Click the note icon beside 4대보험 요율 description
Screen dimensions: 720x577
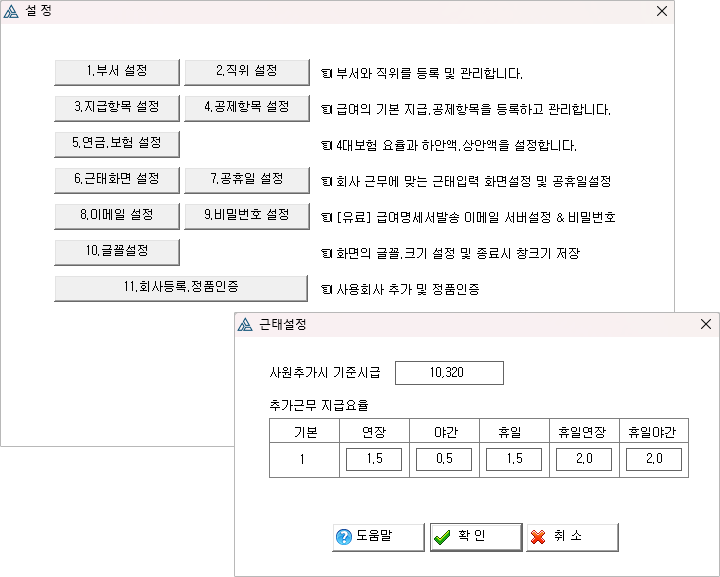326,146
